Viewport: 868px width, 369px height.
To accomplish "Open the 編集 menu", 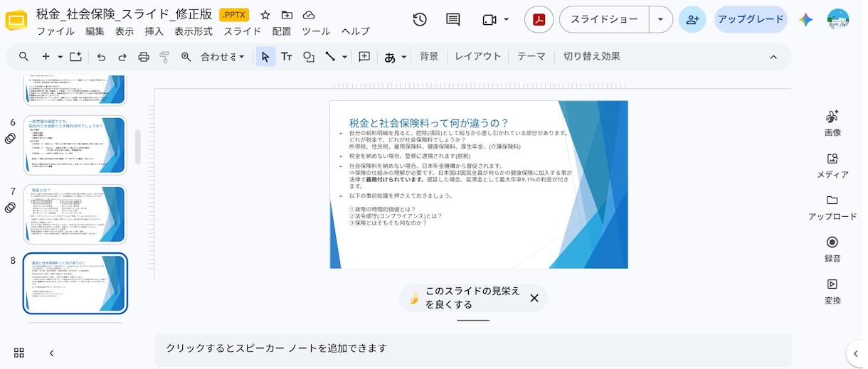I will (95, 31).
